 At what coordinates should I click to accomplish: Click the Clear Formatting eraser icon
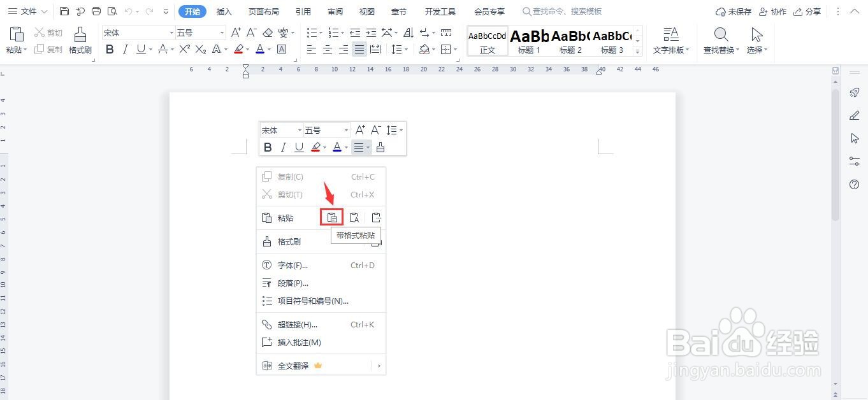click(x=268, y=32)
